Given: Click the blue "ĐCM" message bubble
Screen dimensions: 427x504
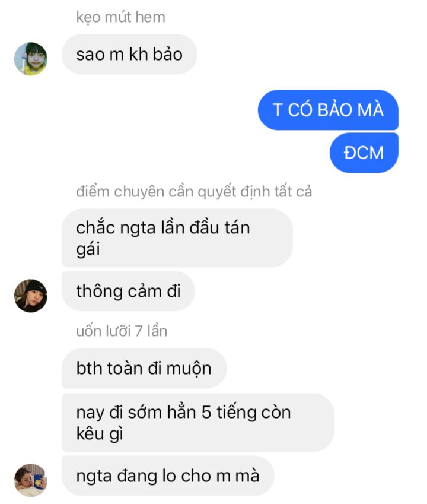Looking at the screenshot, I should click(364, 153).
